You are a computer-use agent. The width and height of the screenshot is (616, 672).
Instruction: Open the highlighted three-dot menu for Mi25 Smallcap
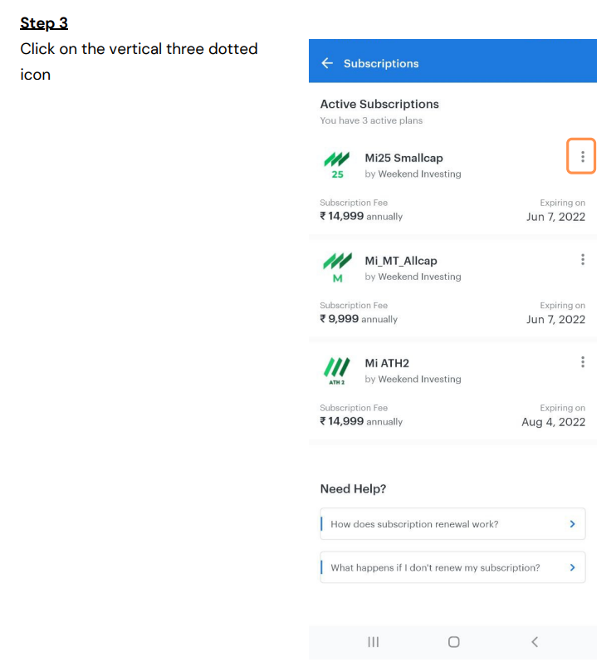point(581,156)
